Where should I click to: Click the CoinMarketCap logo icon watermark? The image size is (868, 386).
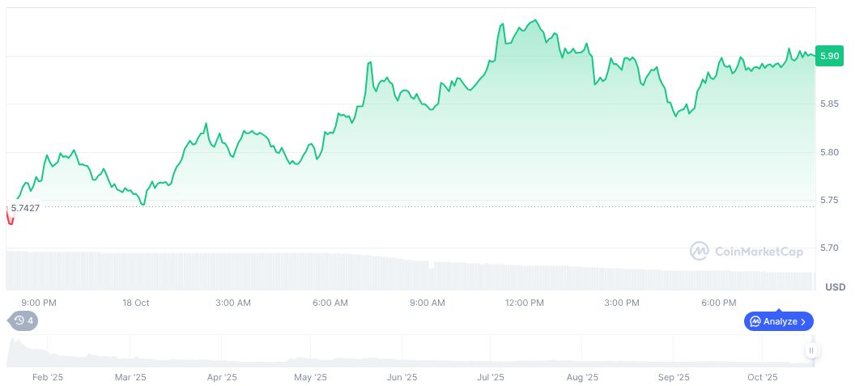(699, 252)
